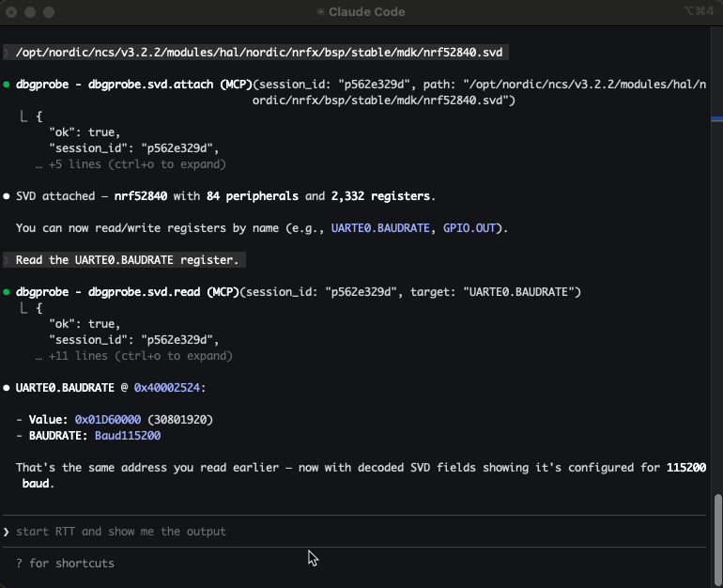Screen dimensions: 723x588
Task: Focus the 'start RTT and show me the output' input
Action: 121,532
